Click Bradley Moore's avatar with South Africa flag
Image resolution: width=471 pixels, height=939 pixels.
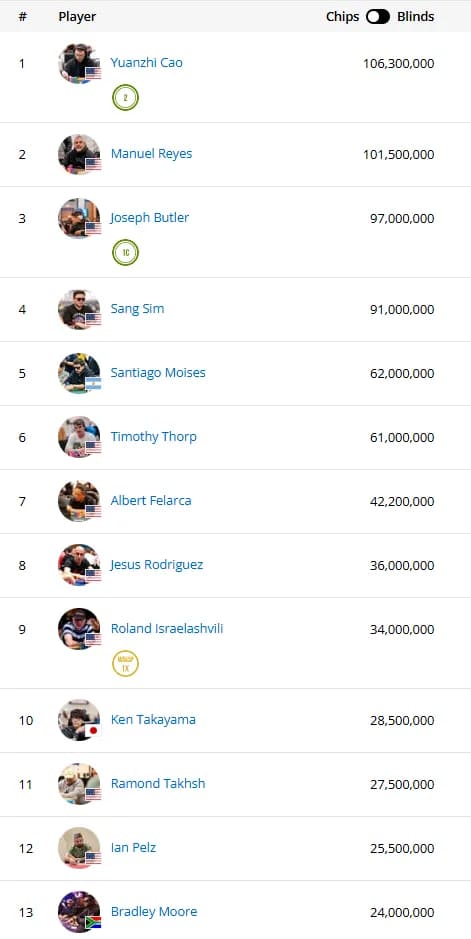pos(79,912)
